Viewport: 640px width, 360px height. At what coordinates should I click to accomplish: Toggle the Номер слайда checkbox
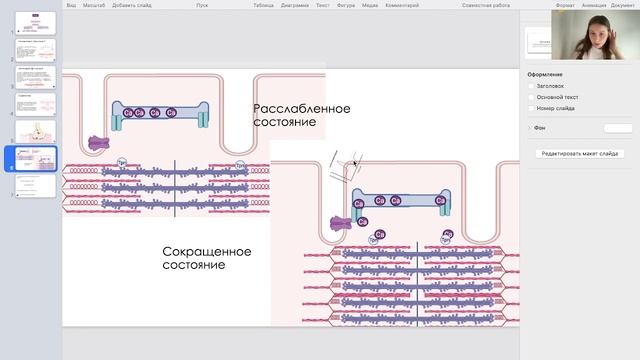pyautogui.click(x=531, y=108)
